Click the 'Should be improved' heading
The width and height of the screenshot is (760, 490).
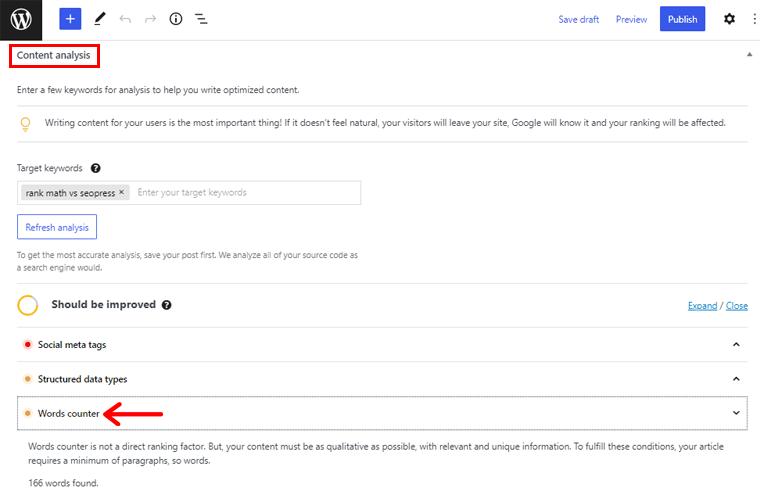[x=104, y=304]
